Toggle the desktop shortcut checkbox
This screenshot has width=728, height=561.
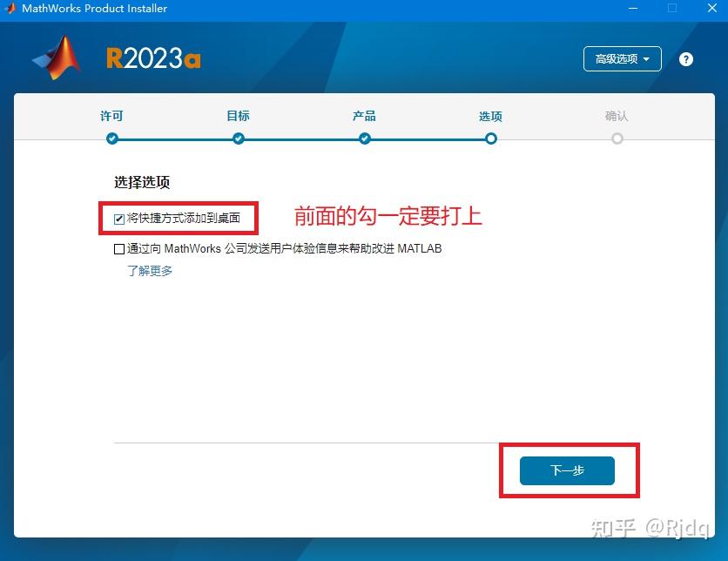(x=118, y=219)
